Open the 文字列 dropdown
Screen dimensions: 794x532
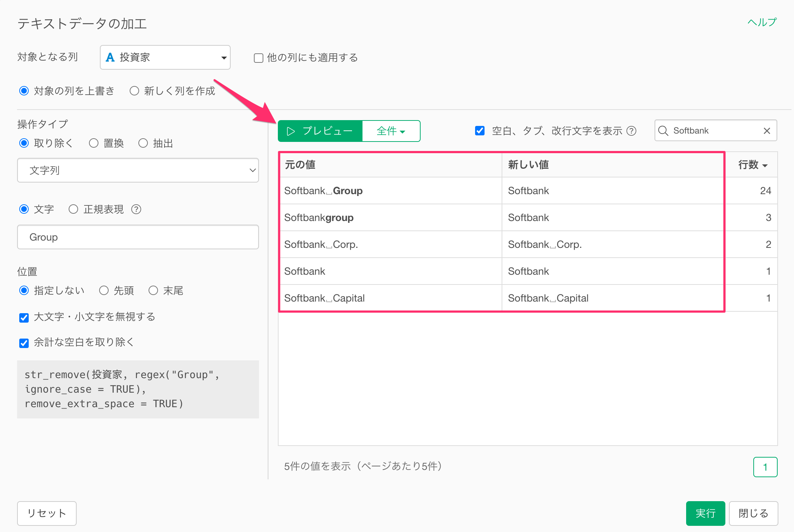(x=138, y=170)
